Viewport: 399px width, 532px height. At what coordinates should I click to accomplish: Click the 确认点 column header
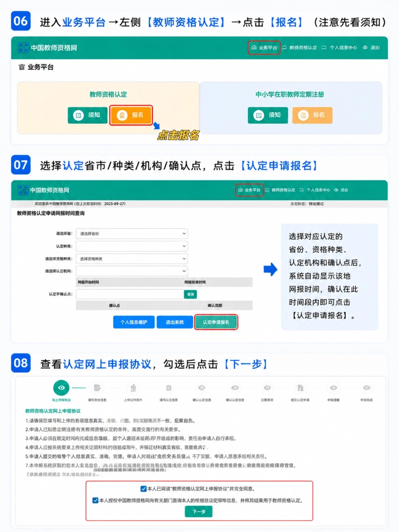point(114,305)
